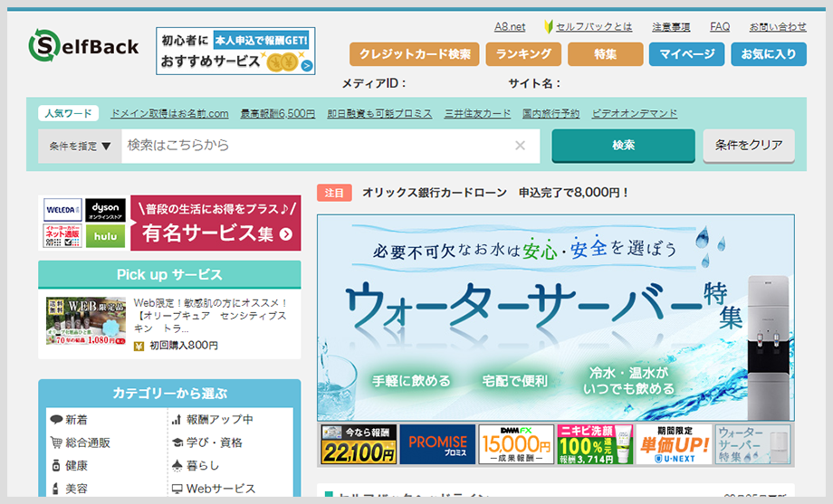Open the Pick up サービス product thumbnail
This screenshot has width=833, height=504.
[x=86, y=321]
